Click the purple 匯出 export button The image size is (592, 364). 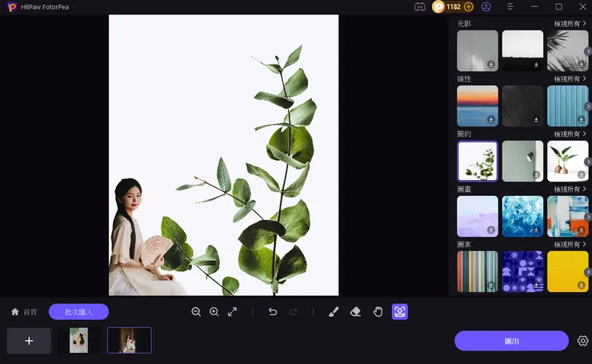click(511, 341)
